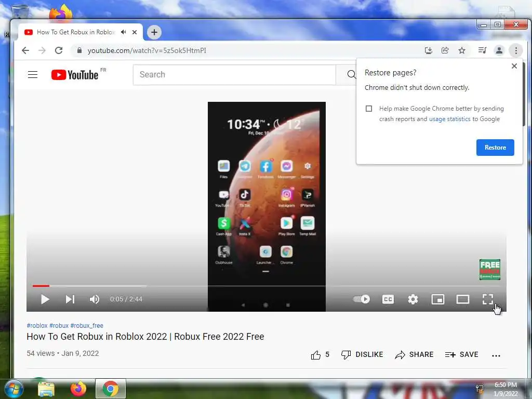This screenshot has width=532, height=399.
Task: Open Windows Explorer from the taskbar
Action: coord(46,389)
